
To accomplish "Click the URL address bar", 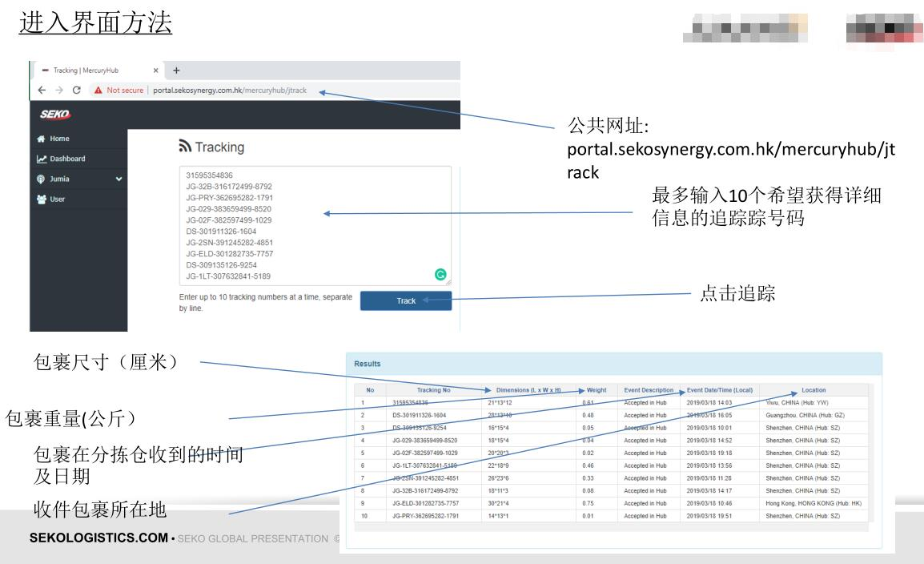I will [x=230, y=91].
